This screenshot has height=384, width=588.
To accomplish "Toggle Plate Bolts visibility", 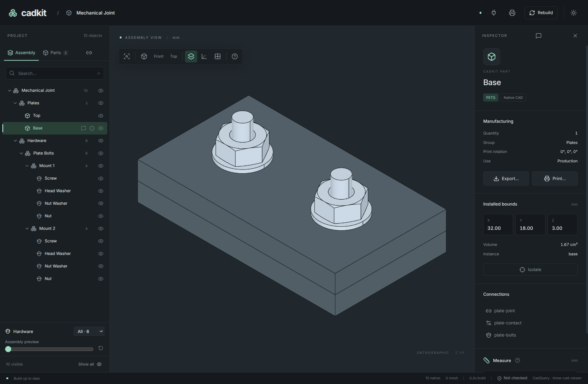I will click(101, 153).
